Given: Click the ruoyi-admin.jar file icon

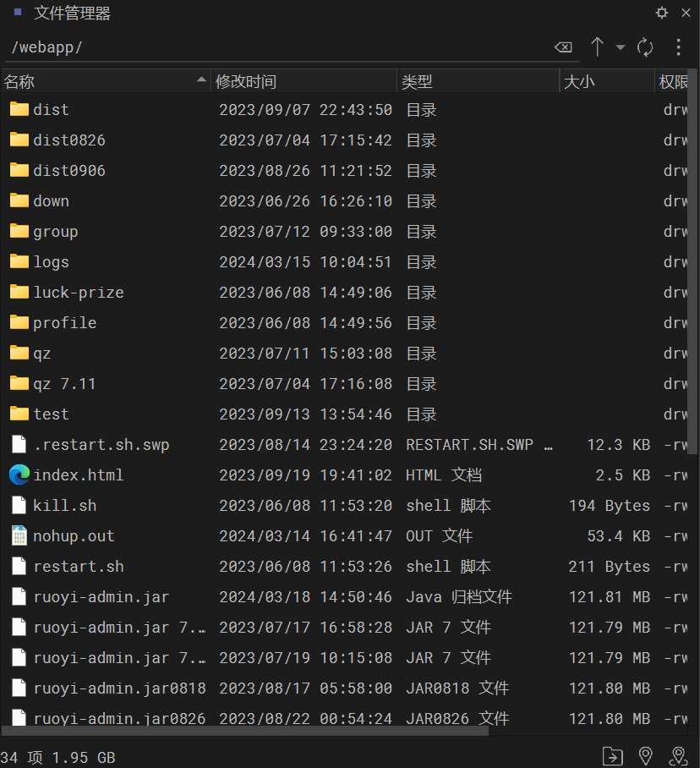Looking at the screenshot, I should (19, 596).
